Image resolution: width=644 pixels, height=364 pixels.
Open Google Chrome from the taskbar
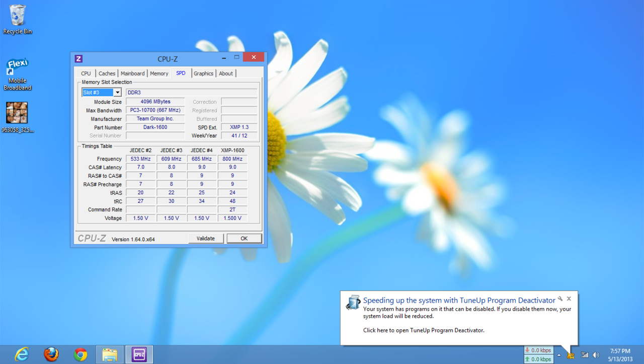[x=80, y=354]
